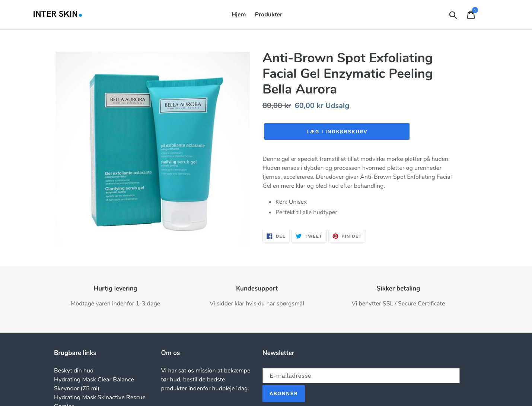
Task: Pin the product via PIN DET button
Action: pos(347,236)
